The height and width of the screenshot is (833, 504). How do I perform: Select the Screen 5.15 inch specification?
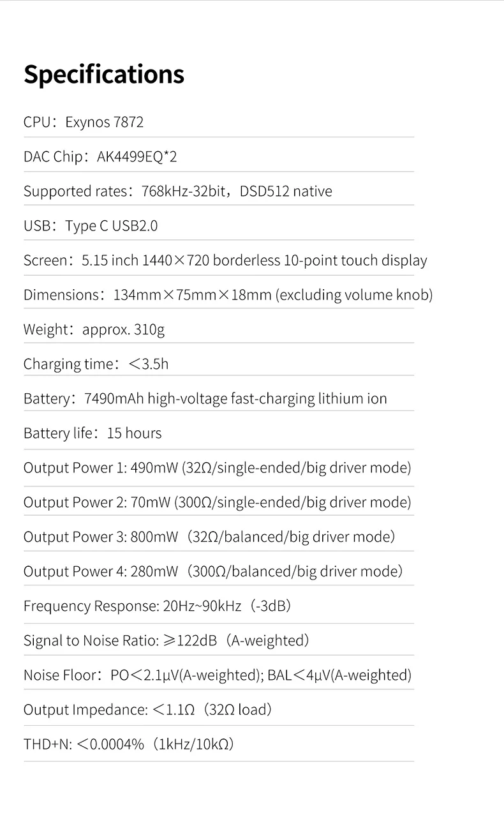point(225,260)
